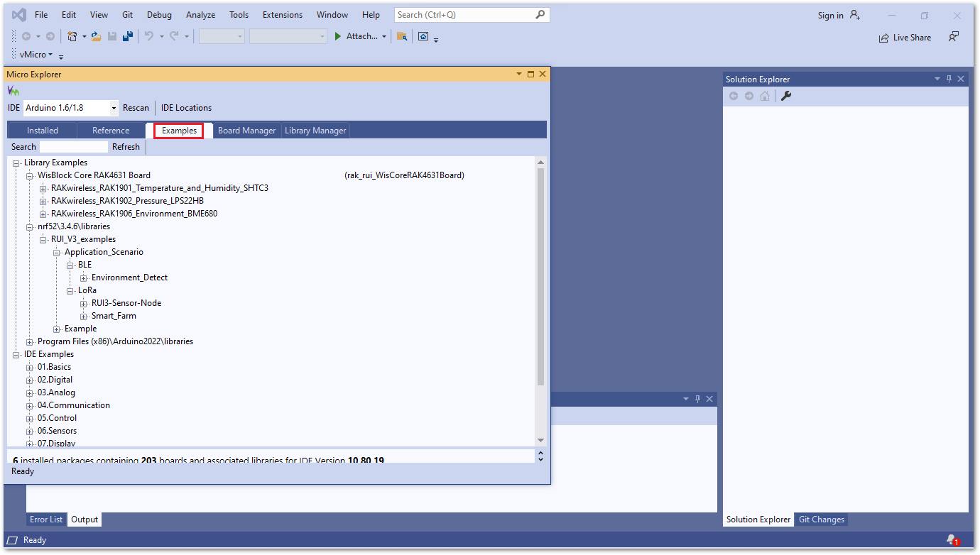Select the Examples tab
980x555 pixels.
[x=179, y=131]
